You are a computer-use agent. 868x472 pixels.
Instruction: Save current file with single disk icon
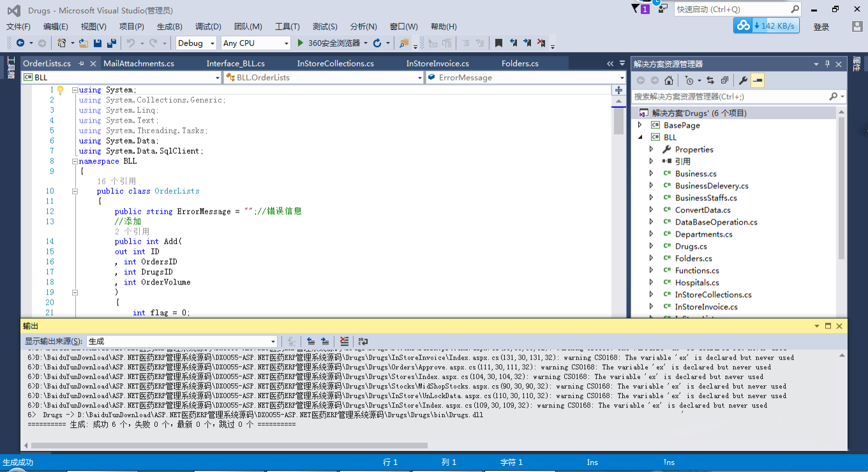tap(98, 43)
